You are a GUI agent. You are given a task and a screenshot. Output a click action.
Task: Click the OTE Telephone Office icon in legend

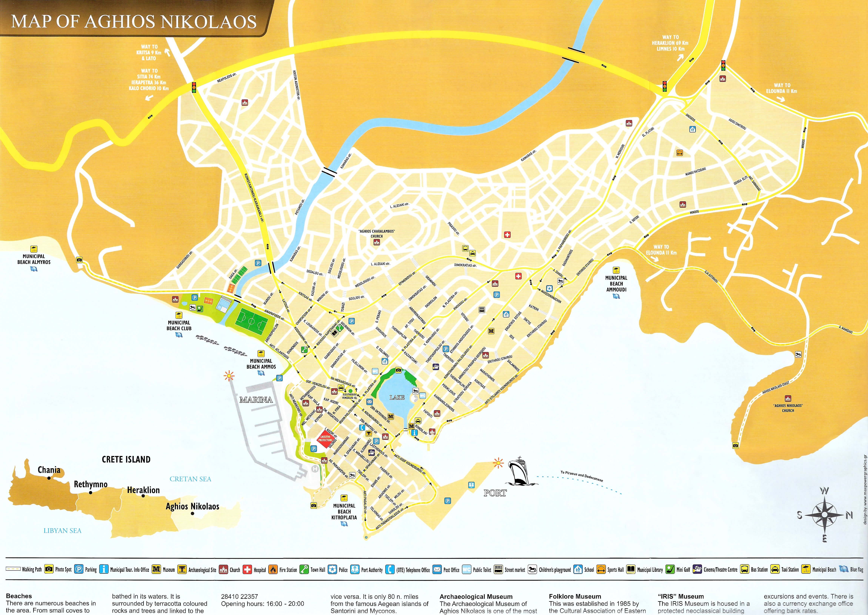390,569
